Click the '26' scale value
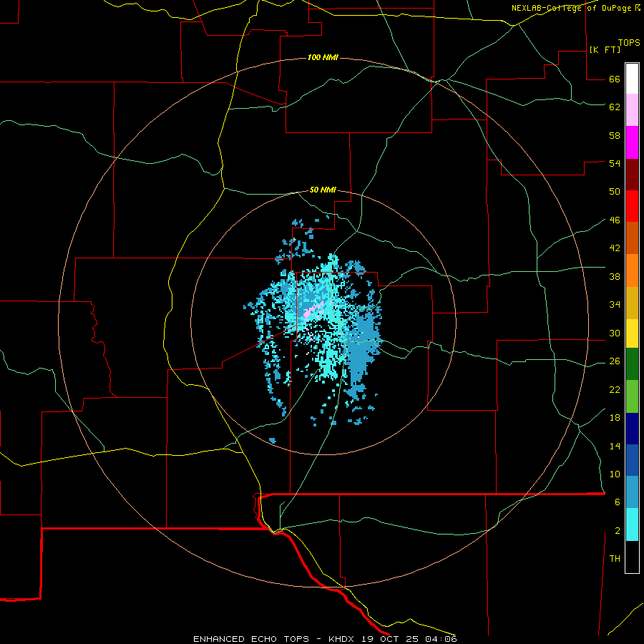Image resolution: width=644 pixels, height=644 pixels. 615,361
